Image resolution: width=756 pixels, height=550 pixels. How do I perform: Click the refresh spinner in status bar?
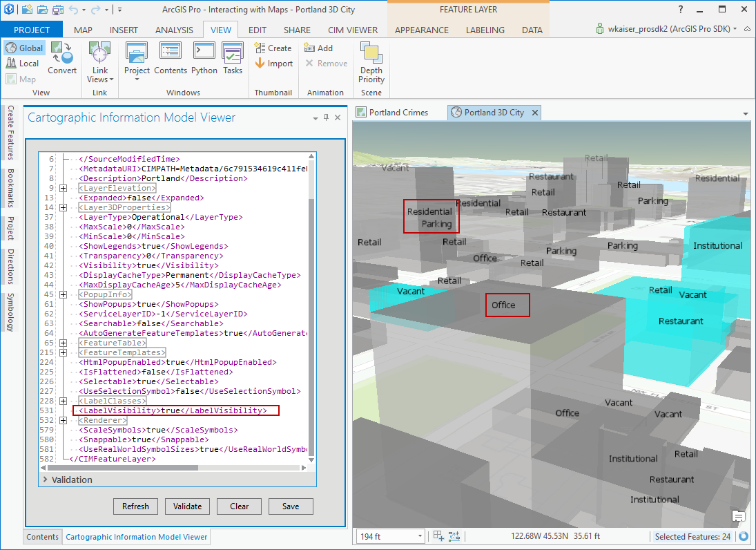(x=744, y=536)
